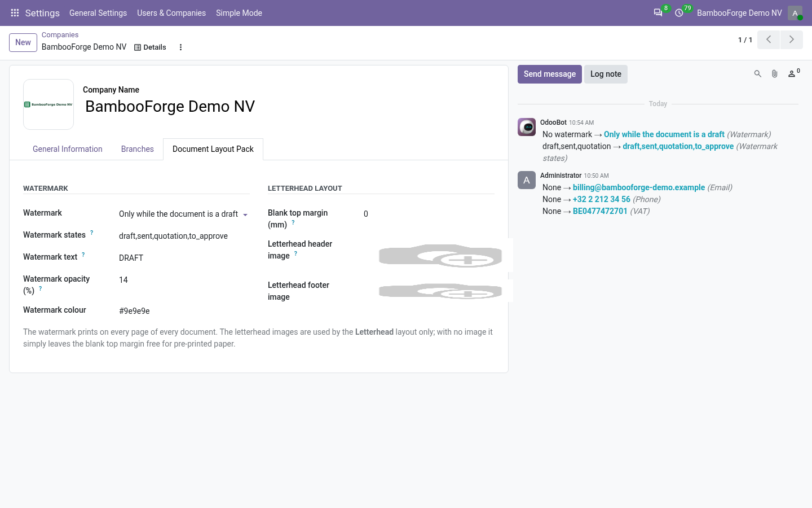The width and height of the screenshot is (812, 508).
Task: Edit the Watermark text DRAFT field
Action: [184, 258]
